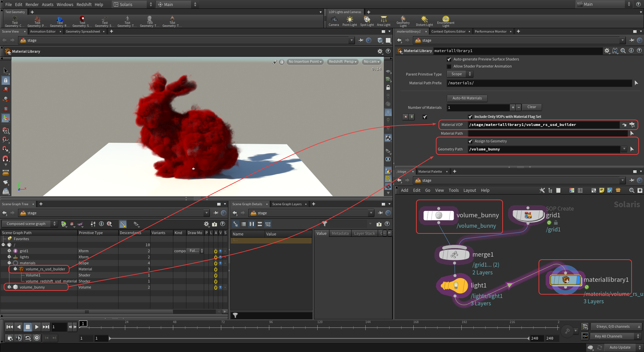Screen dimensions: 644x352
Task: Select the grid1 SOP Create node
Action: coord(528,215)
